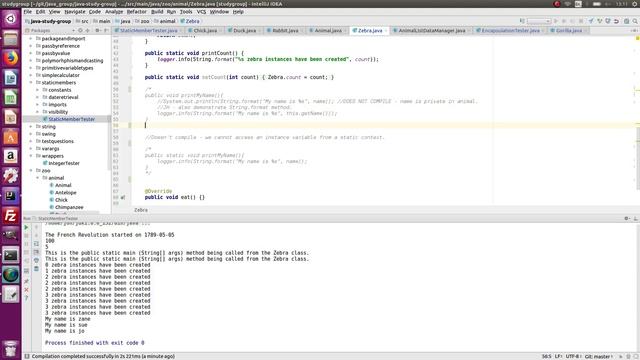640x360 pixels.
Task: Collapse the wrappers package node
Action: coord(31,156)
